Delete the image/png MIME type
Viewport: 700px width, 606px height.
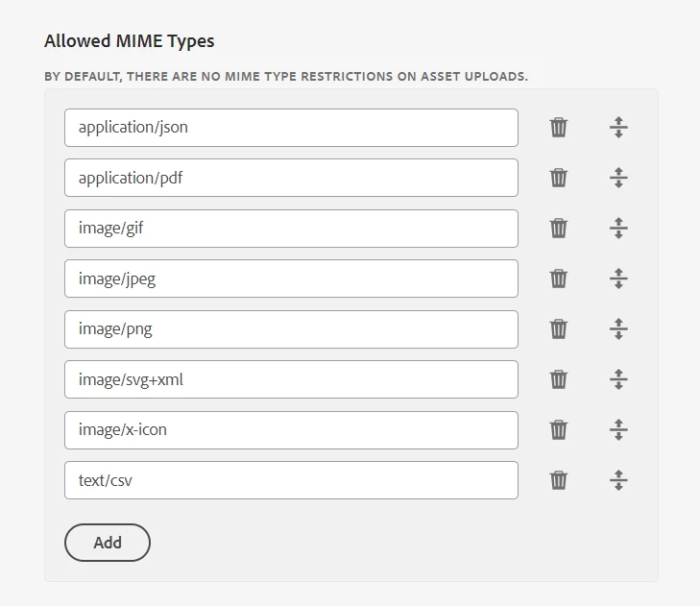point(558,329)
